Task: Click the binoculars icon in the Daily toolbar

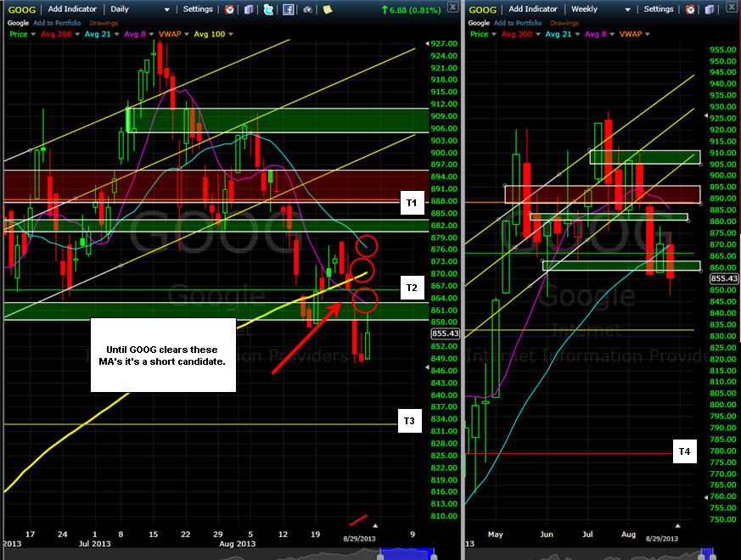Action: click(x=307, y=9)
